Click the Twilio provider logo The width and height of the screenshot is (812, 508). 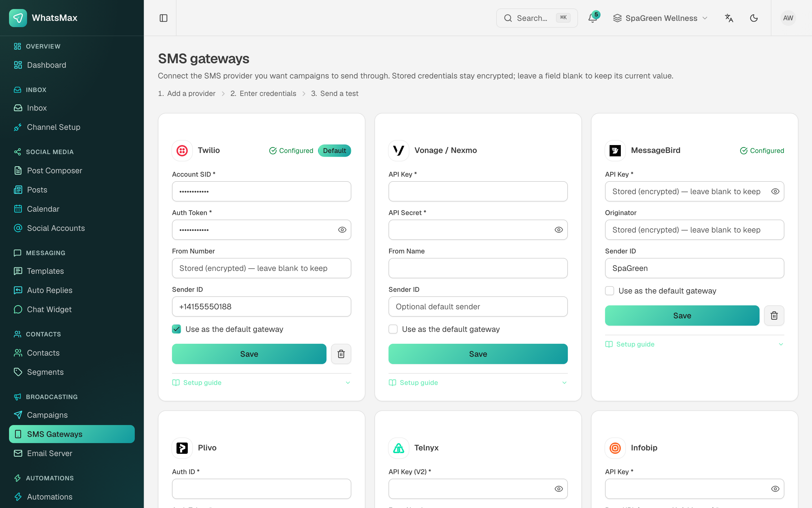(x=182, y=150)
